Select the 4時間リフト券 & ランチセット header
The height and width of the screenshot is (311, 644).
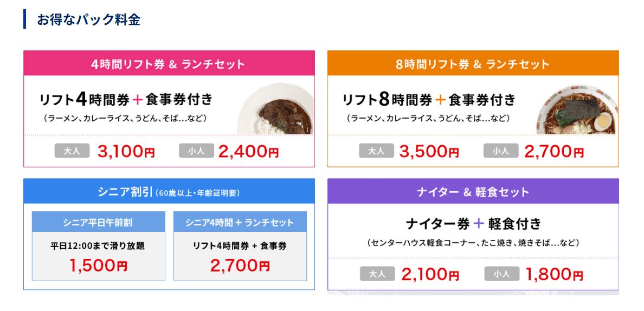[x=169, y=64]
